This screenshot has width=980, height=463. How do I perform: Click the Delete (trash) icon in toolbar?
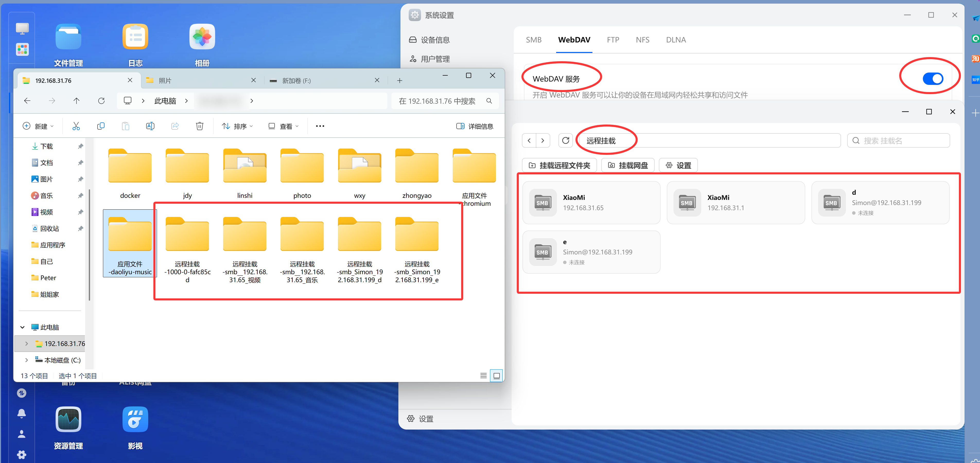[x=200, y=126]
